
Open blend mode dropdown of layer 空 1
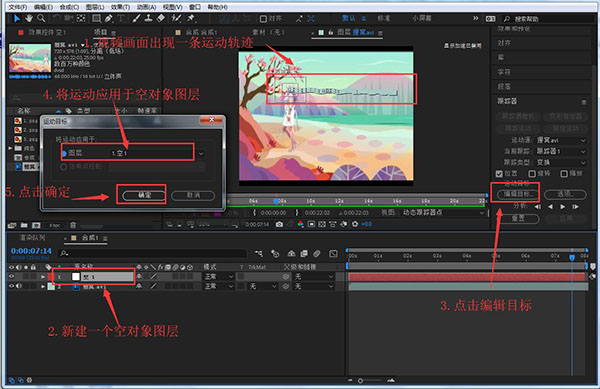point(218,276)
